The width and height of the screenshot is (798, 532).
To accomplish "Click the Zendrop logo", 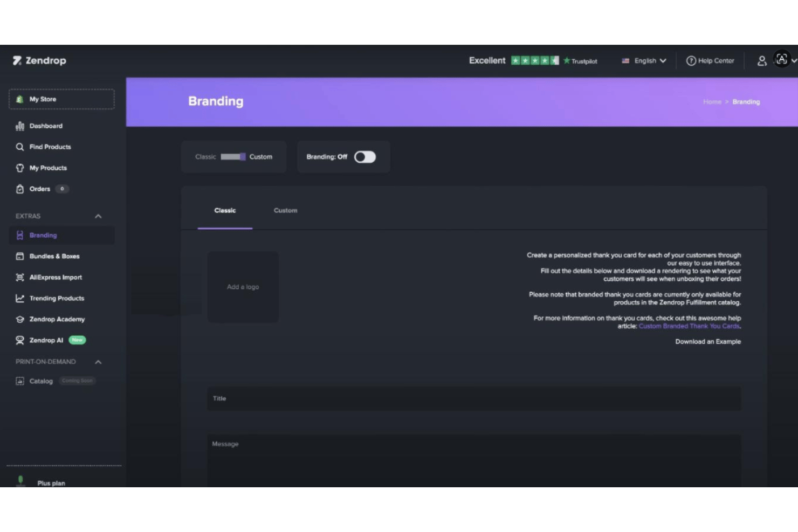I will click(x=39, y=60).
